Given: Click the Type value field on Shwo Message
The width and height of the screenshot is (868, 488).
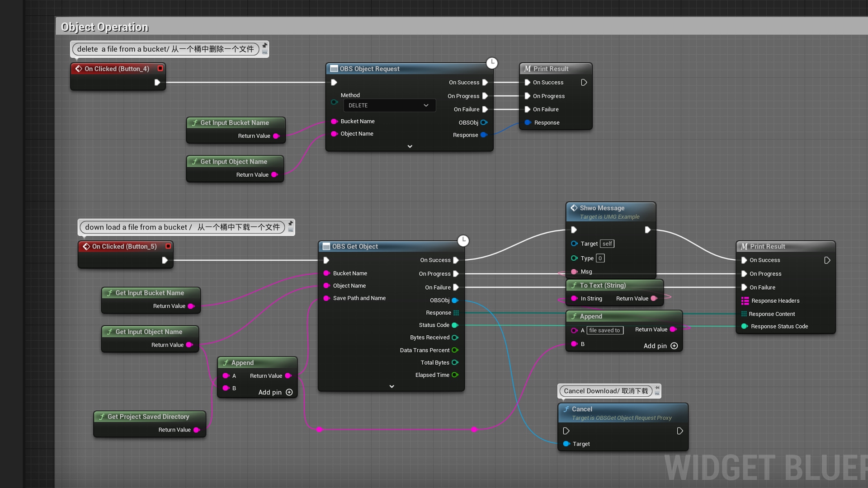Looking at the screenshot, I should coord(600,258).
